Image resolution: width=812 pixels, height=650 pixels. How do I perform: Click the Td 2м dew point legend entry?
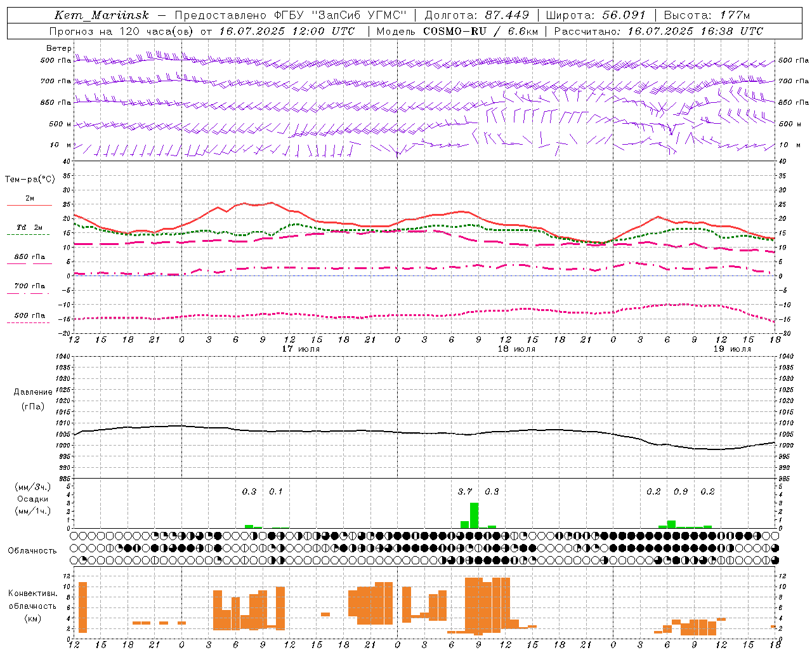[29, 227]
